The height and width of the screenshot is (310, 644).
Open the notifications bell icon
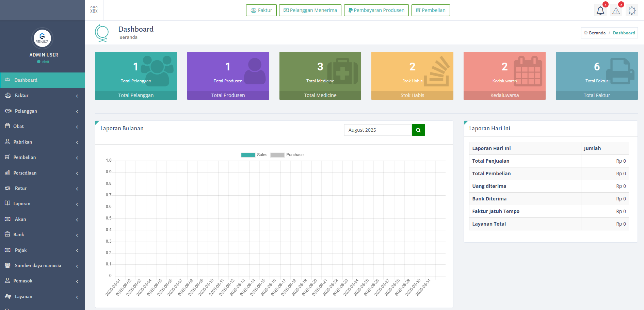coord(600,11)
